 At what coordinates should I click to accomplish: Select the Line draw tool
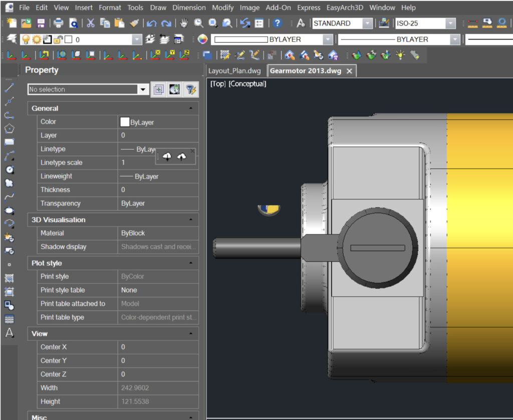[9, 88]
